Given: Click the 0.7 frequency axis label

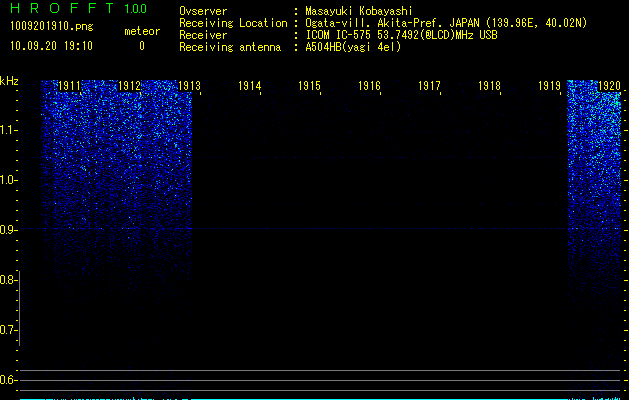Looking at the screenshot, I should [7, 330].
